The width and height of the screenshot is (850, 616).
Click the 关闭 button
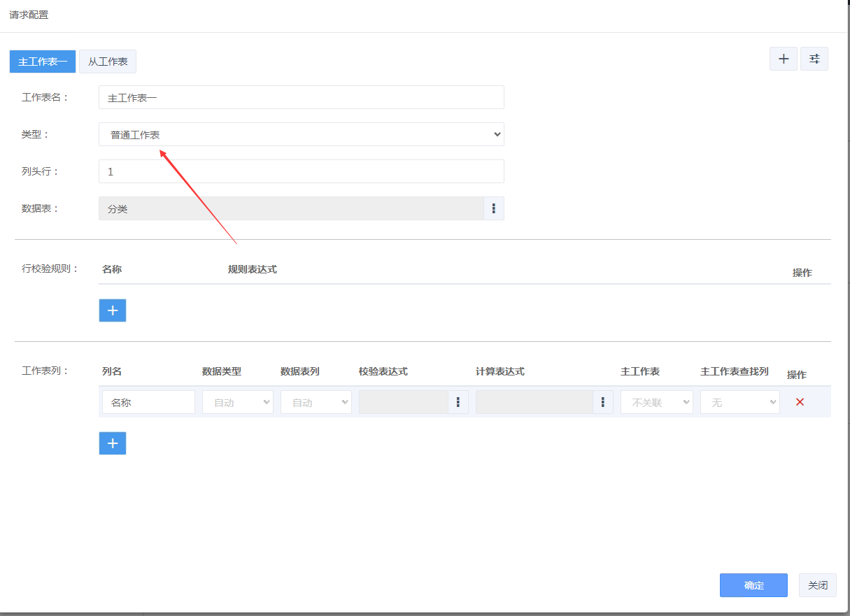[817, 585]
